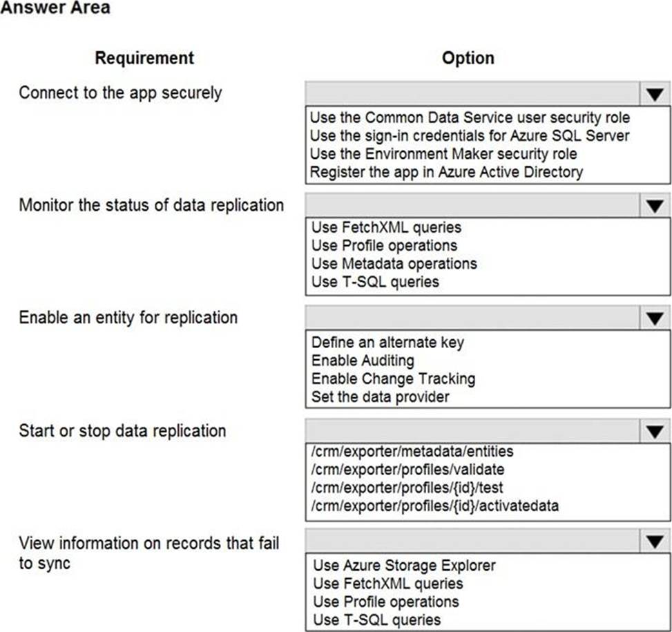672x632 pixels.
Task: Select 'Use the Common Data Service user security role'
Action: [x=470, y=117]
